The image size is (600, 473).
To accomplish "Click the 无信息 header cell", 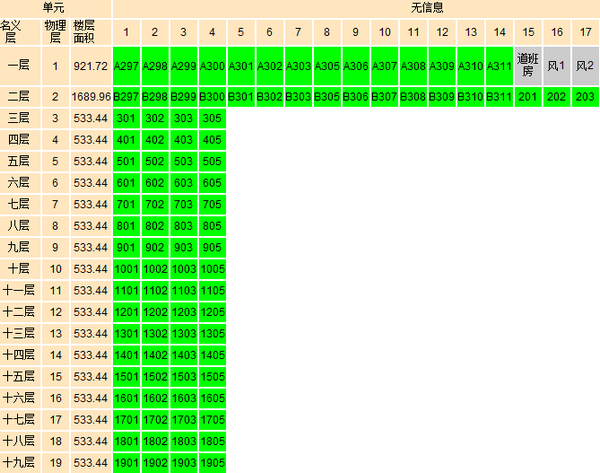I will 427,8.
